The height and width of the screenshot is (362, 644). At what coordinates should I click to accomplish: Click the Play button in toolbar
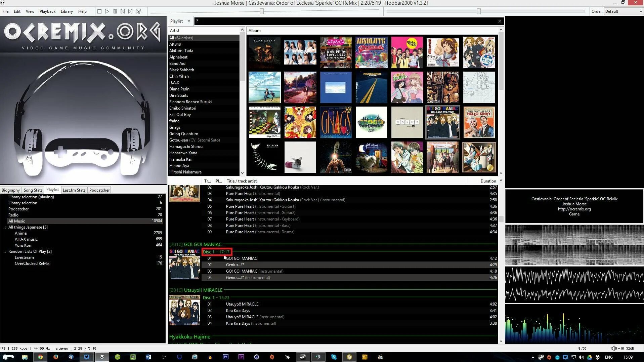(107, 11)
